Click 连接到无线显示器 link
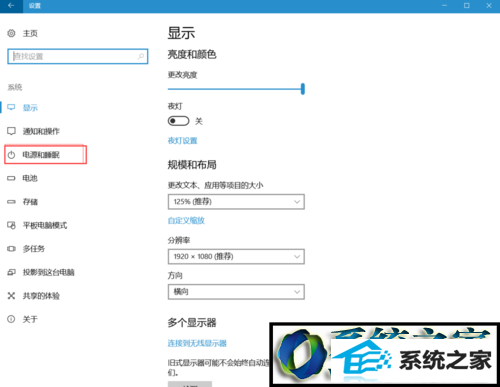 tap(197, 343)
